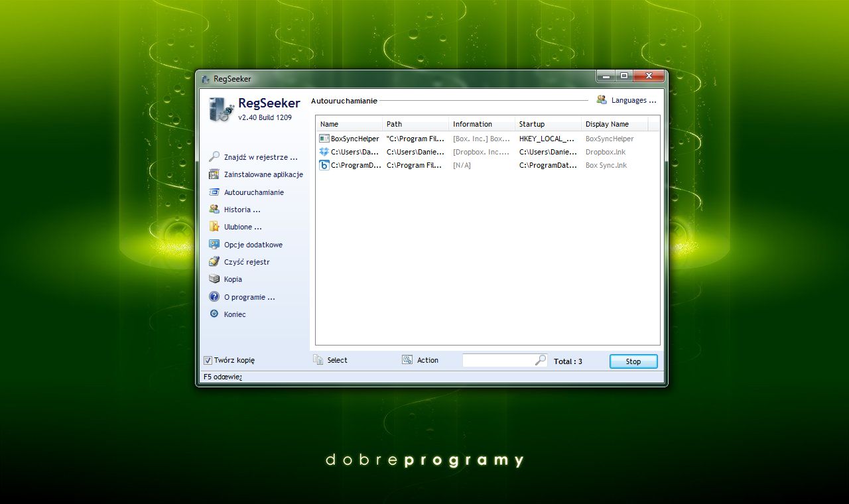849x504 pixels.
Task: Click the Select documents icon
Action: point(318,360)
